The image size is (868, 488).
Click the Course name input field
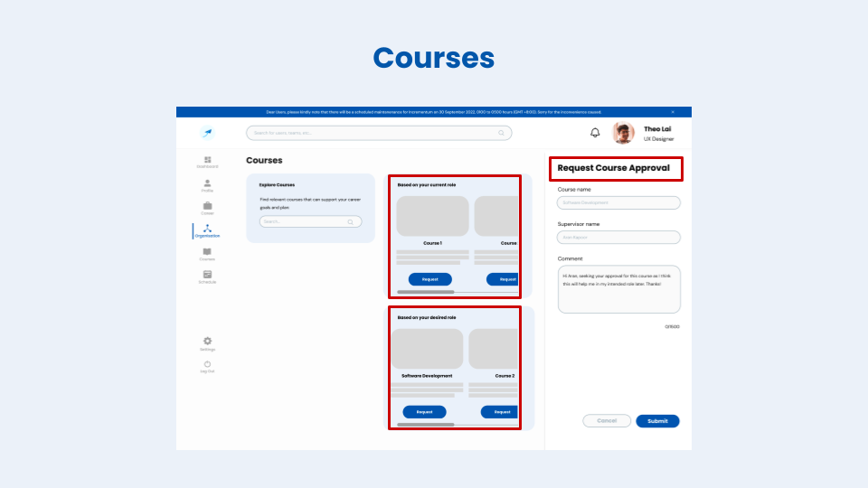pos(618,203)
